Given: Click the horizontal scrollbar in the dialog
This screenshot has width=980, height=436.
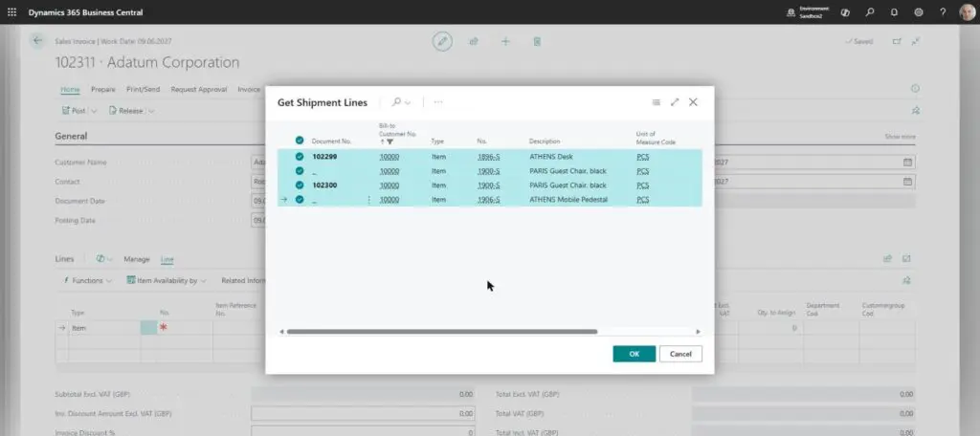Looking at the screenshot, I should tap(442, 332).
